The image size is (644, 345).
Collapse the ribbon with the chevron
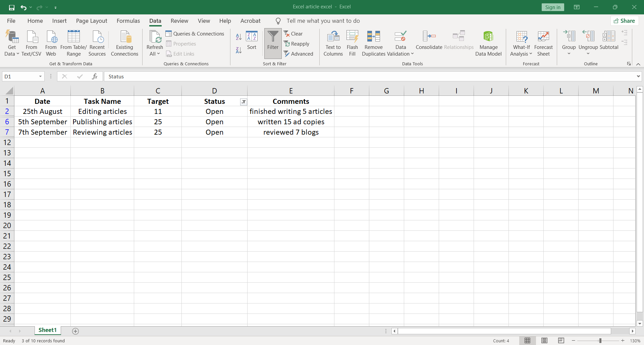coord(638,64)
